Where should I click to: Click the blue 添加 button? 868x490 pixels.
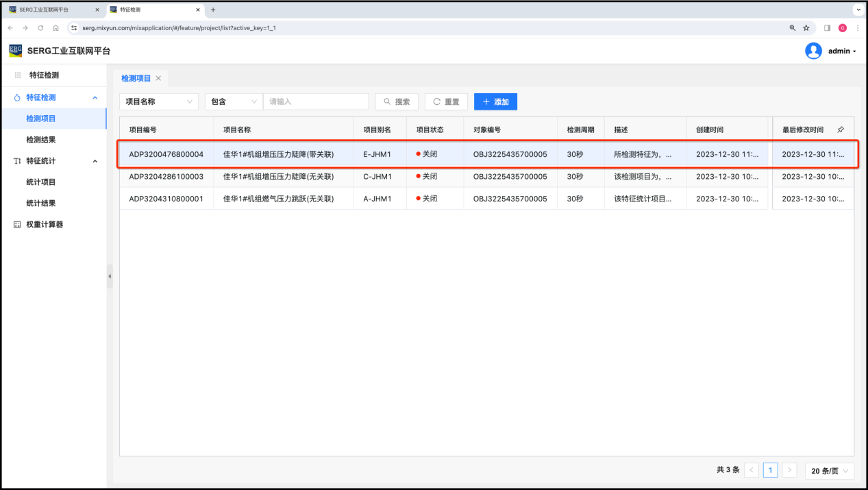[495, 101]
